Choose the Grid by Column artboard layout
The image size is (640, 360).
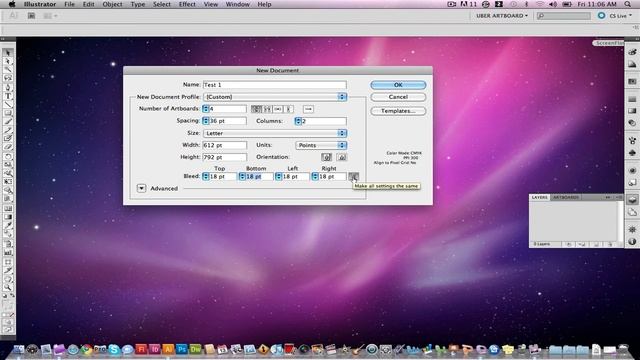click(267, 109)
